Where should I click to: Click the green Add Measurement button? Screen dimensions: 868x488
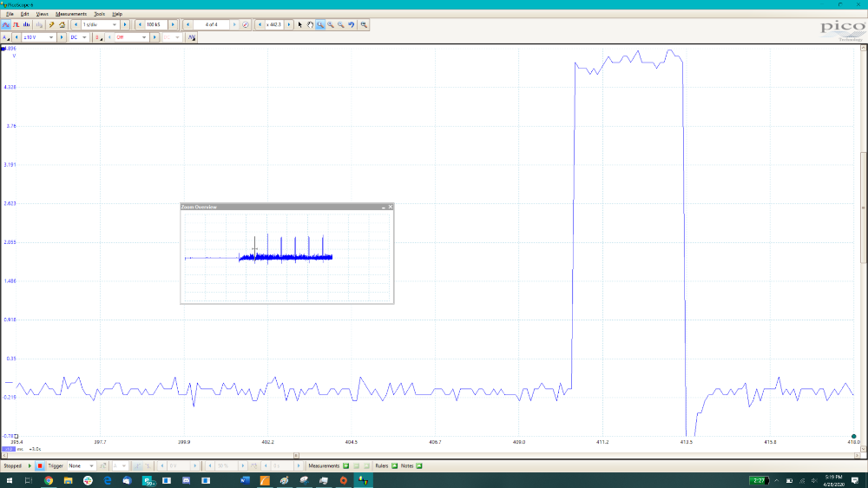[346, 465]
